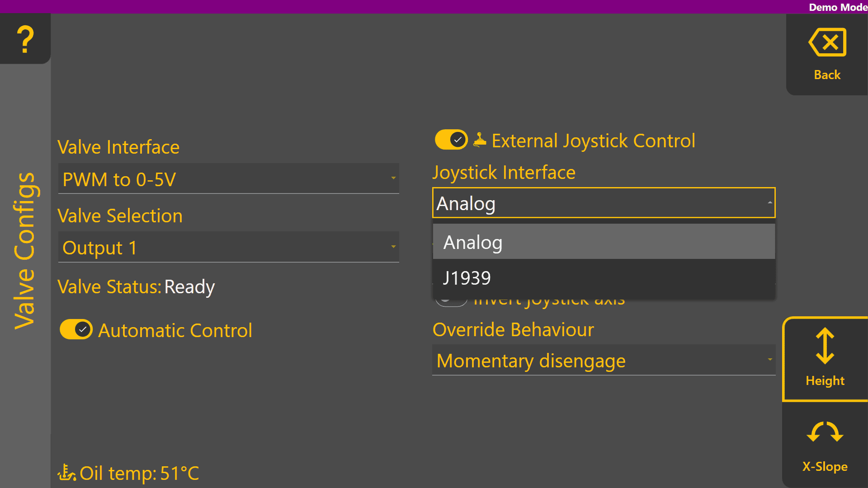Select the Height up-down arrow icon

coord(825,347)
